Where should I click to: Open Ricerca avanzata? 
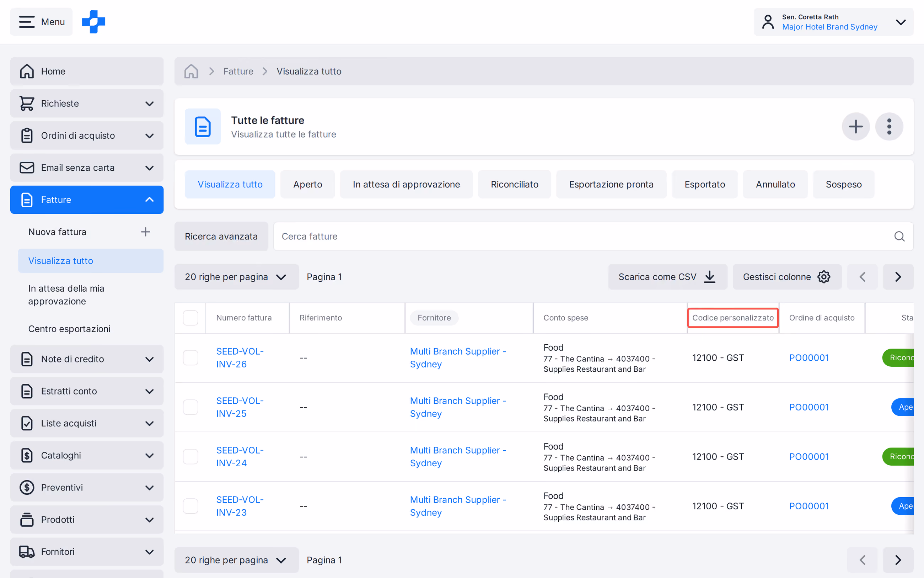221,236
